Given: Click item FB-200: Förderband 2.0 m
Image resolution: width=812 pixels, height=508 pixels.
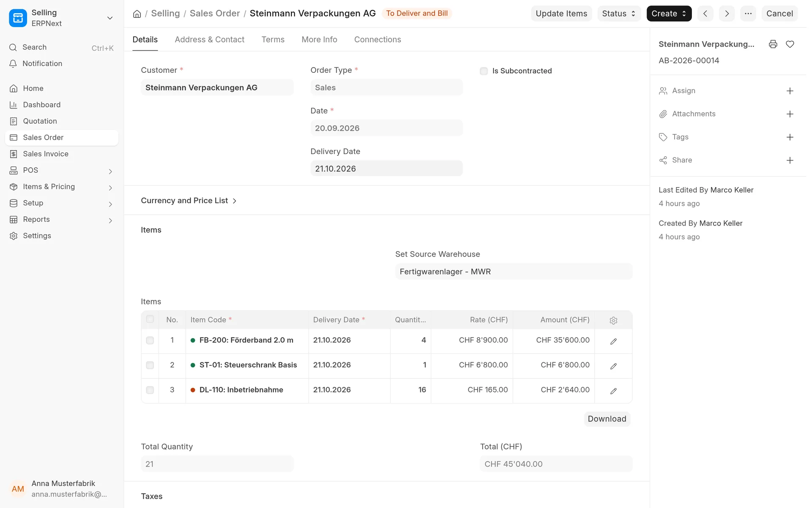Looking at the screenshot, I should (248, 342).
